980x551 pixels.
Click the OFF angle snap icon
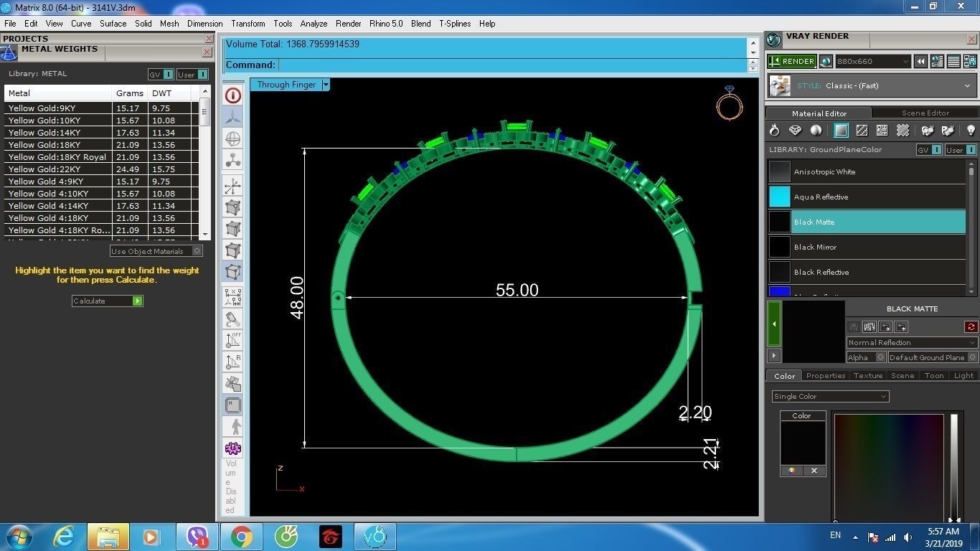point(233,339)
